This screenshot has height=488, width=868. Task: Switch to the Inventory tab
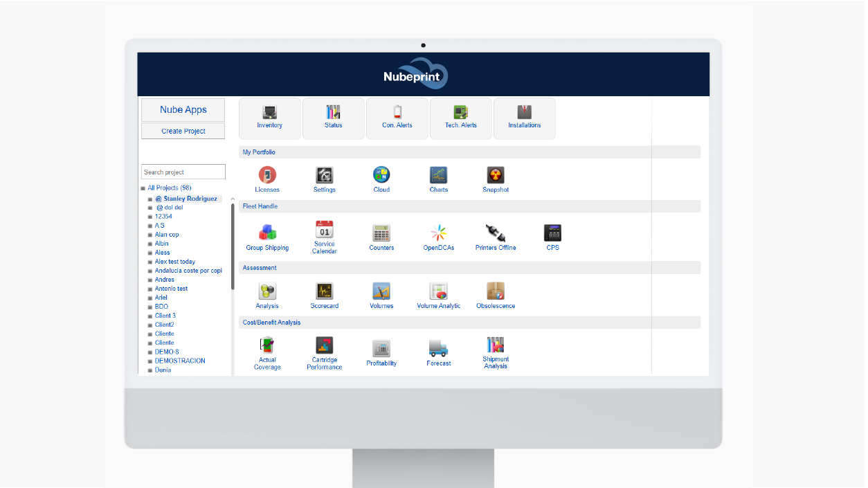point(270,118)
